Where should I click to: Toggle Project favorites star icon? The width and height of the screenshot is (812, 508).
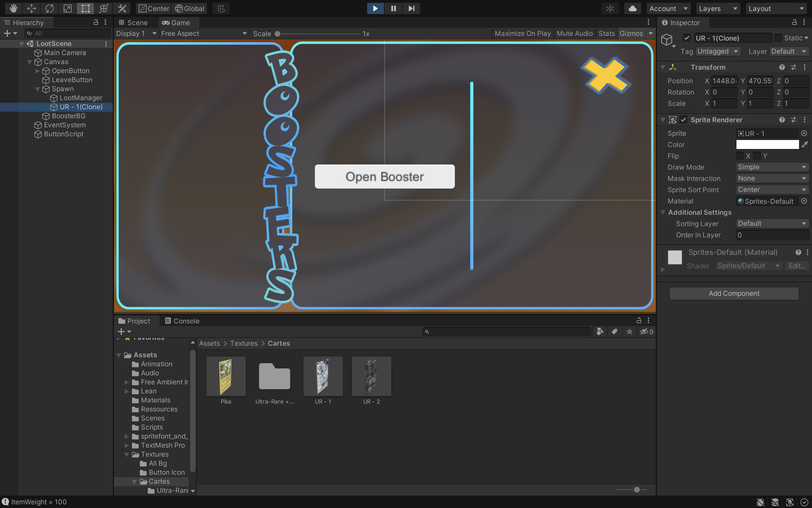[x=630, y=332]
